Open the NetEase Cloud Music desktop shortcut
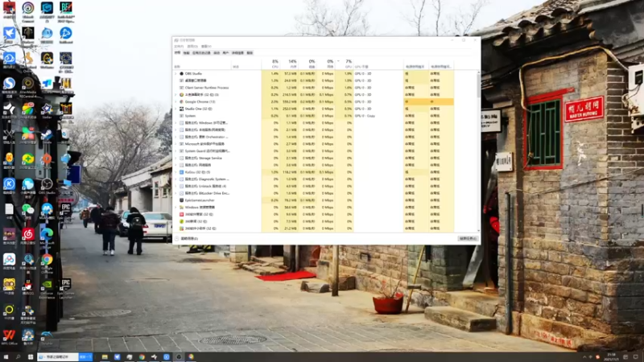 28,237
